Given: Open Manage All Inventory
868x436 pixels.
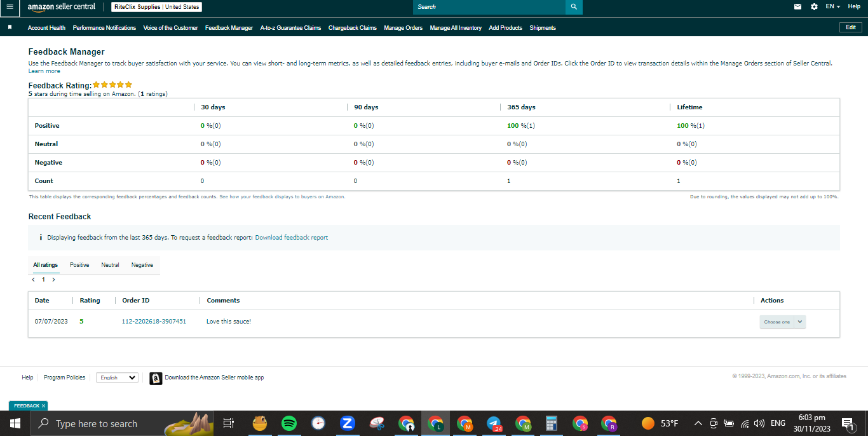Looking at the screenshot, I should 456,28.
